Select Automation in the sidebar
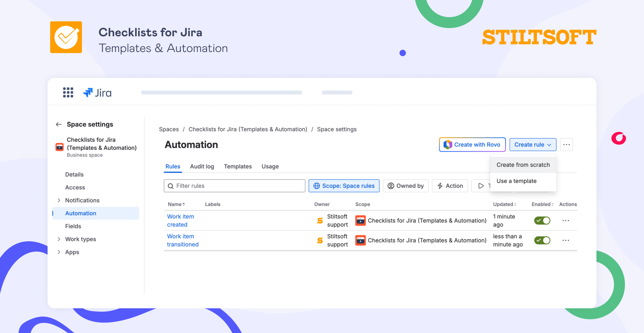 96,213
